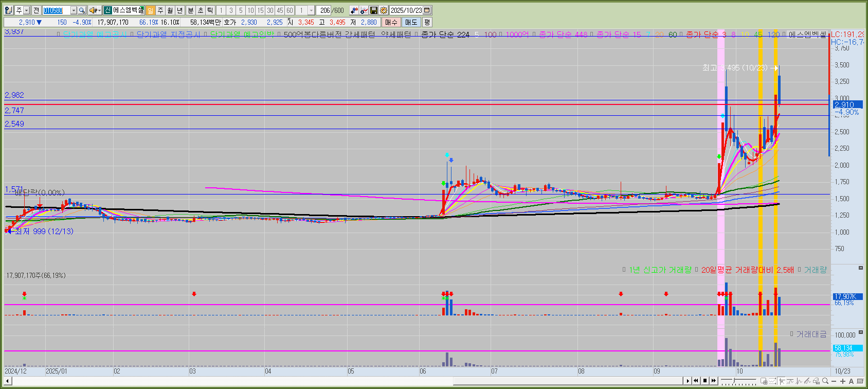Toggle the crosshair cursor tool
Screen dimensions: 868x389
pyautogui.click(x=782, y=381)
